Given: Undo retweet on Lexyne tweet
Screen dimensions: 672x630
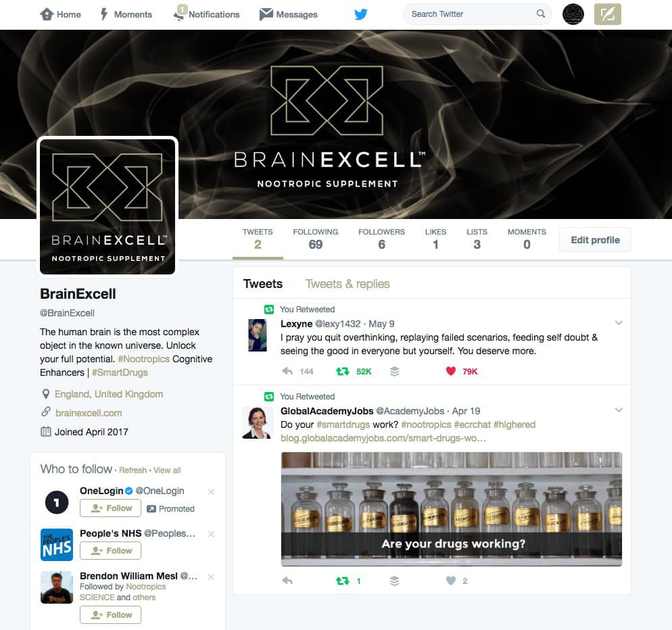Looking at the screenshot, I should tap(343, 371).
